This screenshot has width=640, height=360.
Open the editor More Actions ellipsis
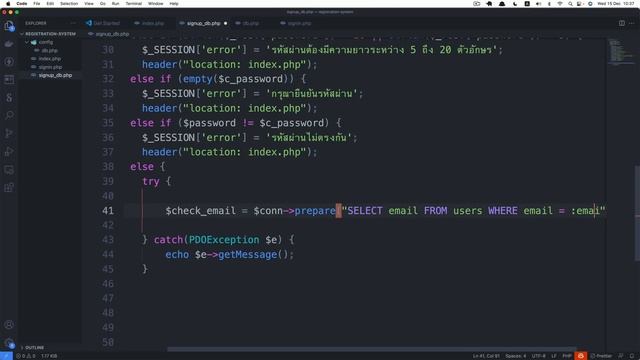pos(631,23)
